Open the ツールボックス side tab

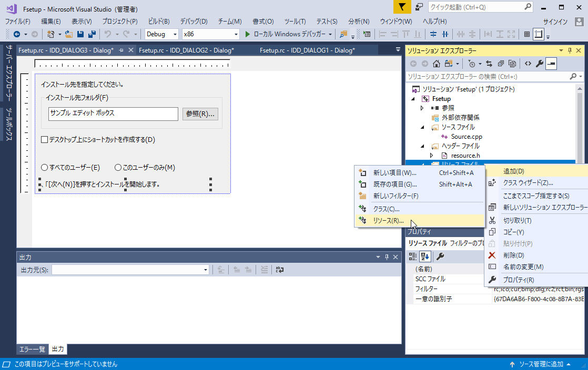click(8, 124)
